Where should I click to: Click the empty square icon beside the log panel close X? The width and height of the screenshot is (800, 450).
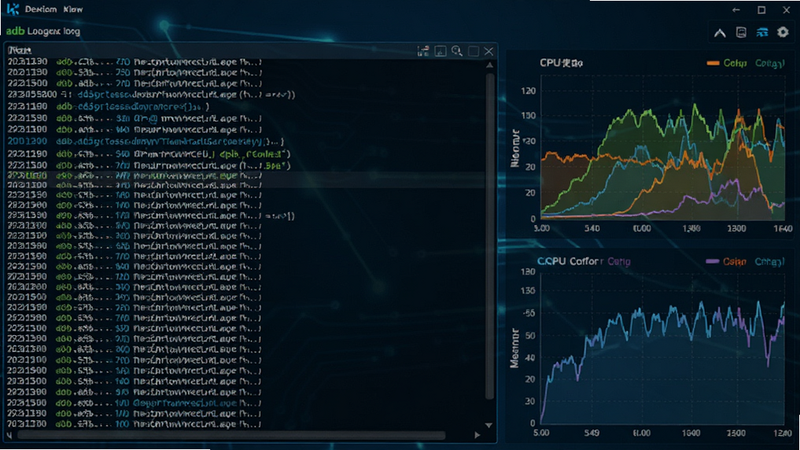473,51
